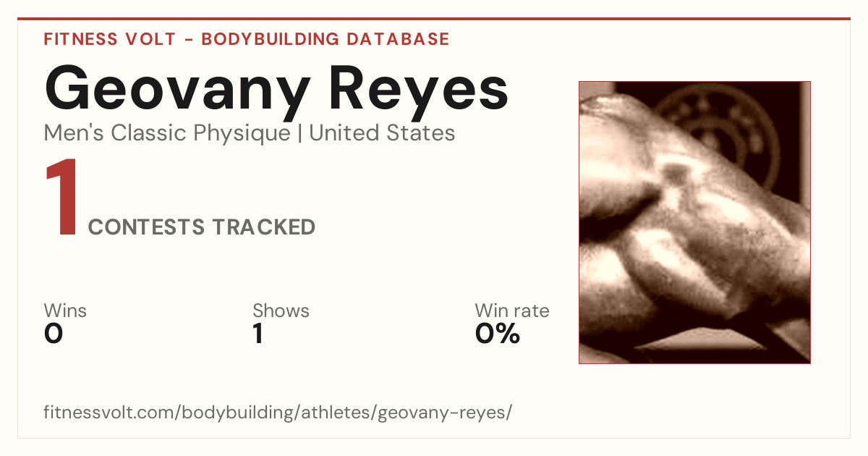Click the Wins value 0
Image resolution: width=868 pixels, height=456 pixels.
[54, 334]
